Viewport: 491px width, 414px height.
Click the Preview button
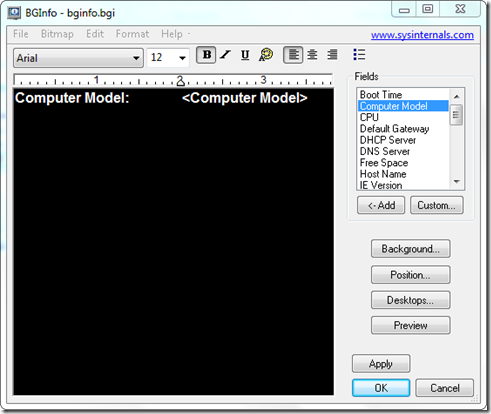tap(411, 325)
